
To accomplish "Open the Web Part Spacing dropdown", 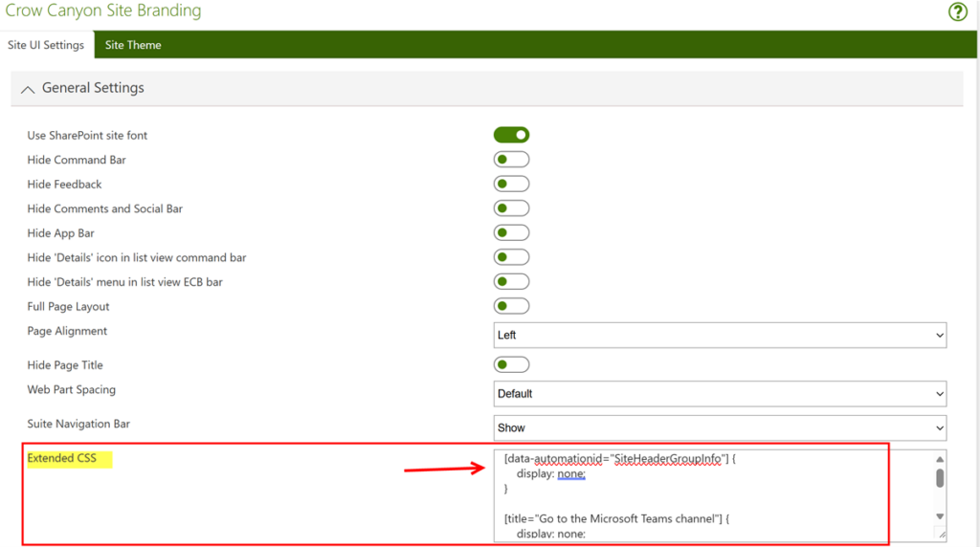I will 720,394.
